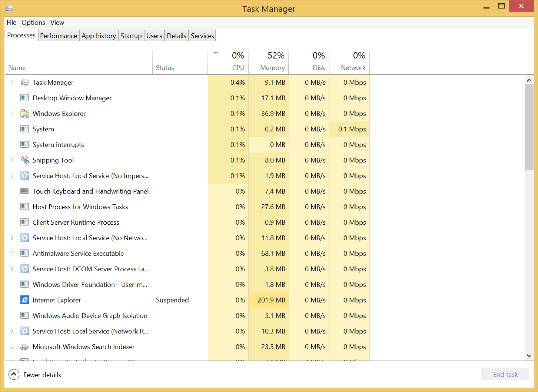Expand the Task Manager process group
The image size is (538, 392).
click(x=12, y=83)
